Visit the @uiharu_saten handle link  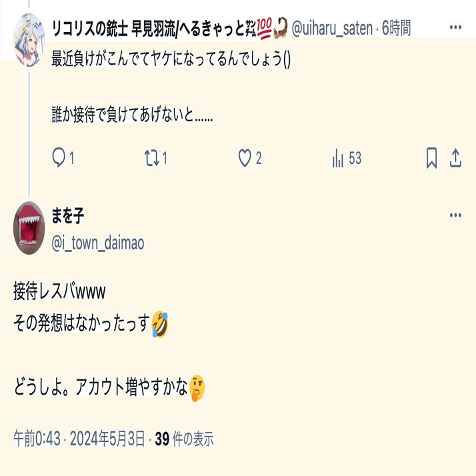332,28
